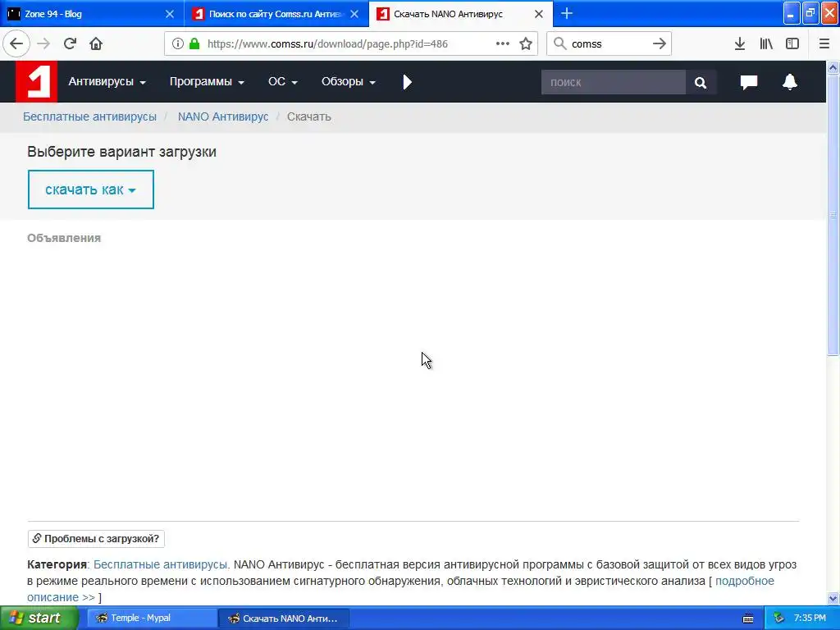Bookmark this page with the star
This screenshot has height=630, width=840.
pyautogui.click(x=526, y=44)
